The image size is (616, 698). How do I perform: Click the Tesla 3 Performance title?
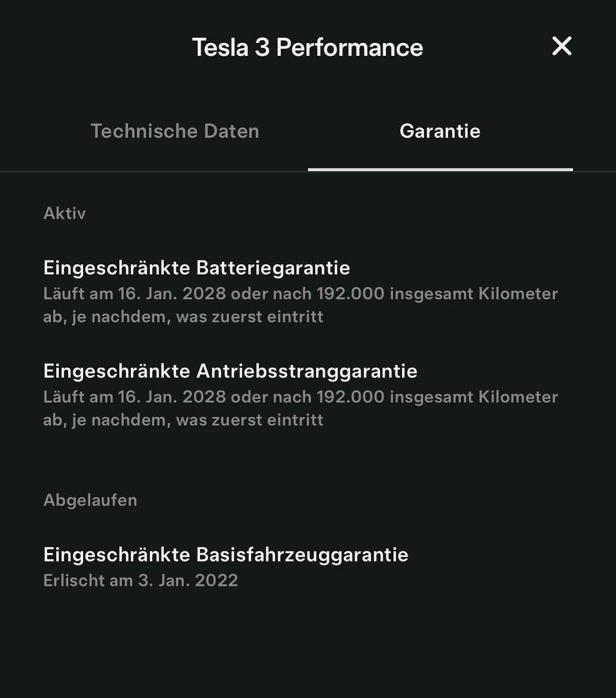click(307, 47)
